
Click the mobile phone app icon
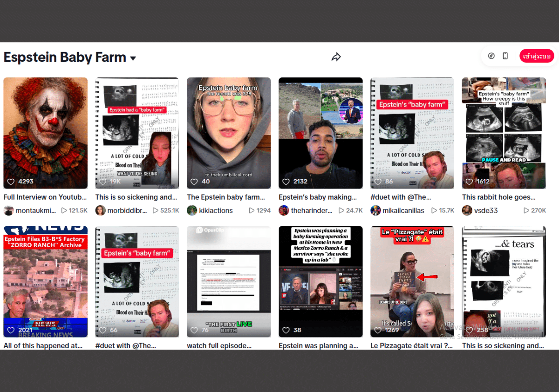[x=505, y=56]
